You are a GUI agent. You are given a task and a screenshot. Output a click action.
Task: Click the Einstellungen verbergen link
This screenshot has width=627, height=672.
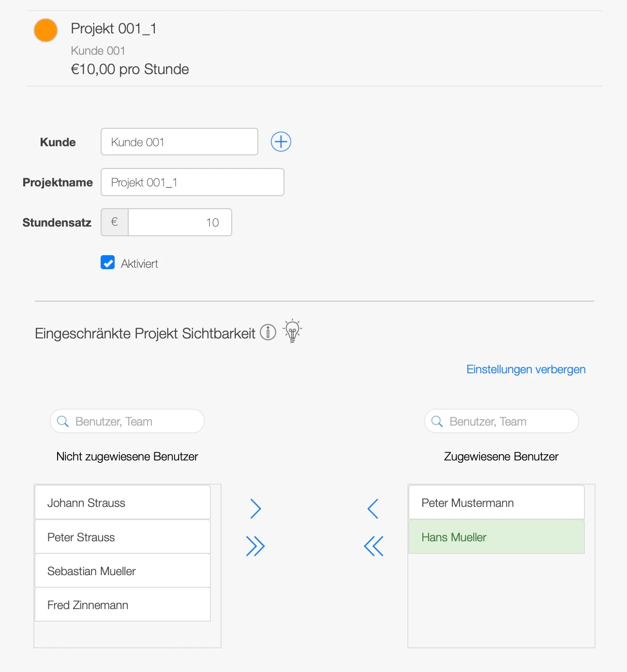[526, 369]
